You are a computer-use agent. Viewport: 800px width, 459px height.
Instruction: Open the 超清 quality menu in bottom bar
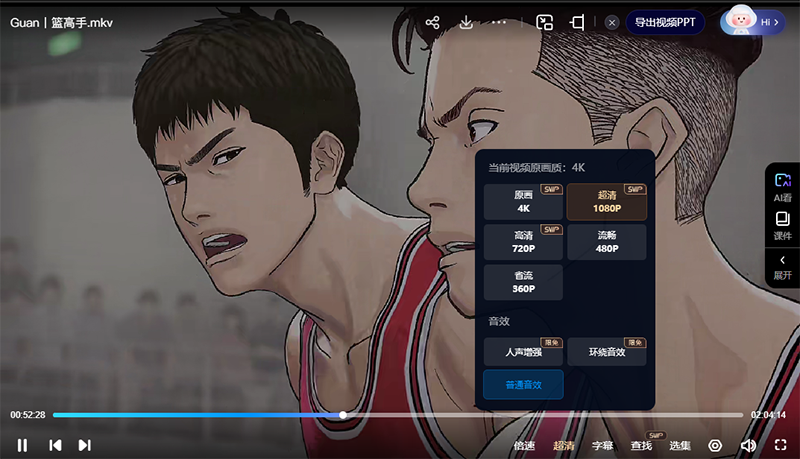563,446
